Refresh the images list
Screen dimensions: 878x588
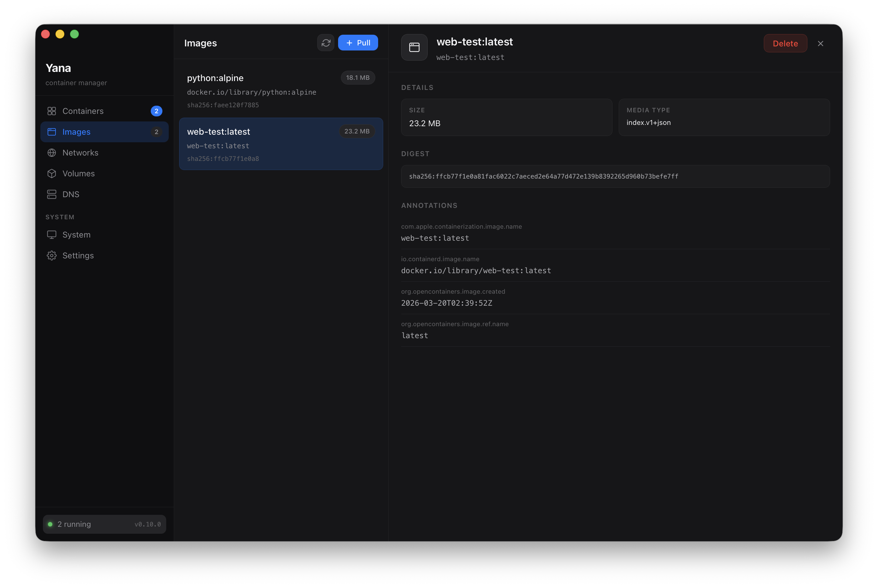tap(326, 42)
